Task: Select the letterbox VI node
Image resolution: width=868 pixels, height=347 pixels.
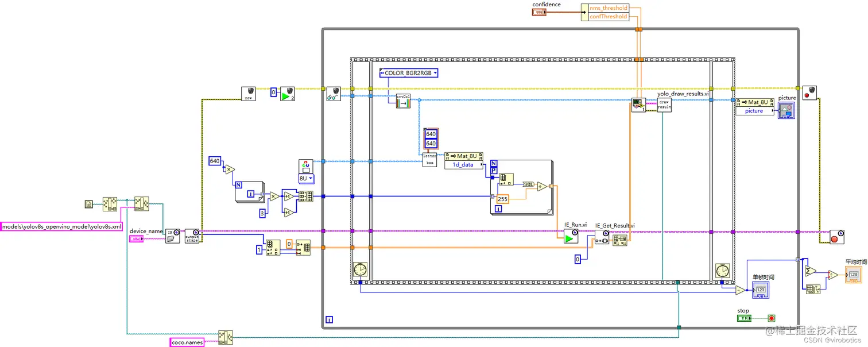Action: (430, 160)
